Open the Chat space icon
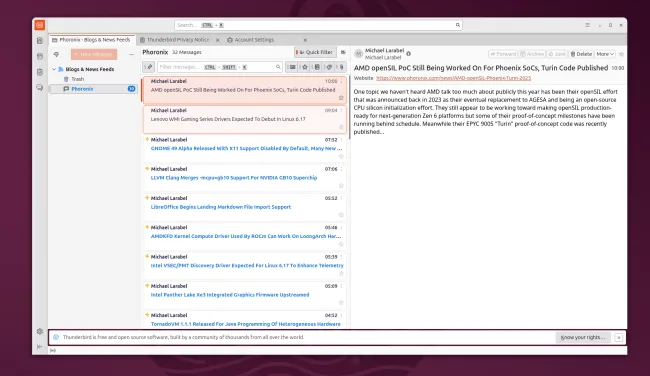This screenshot has width=650, height=376. click(40, 87)
